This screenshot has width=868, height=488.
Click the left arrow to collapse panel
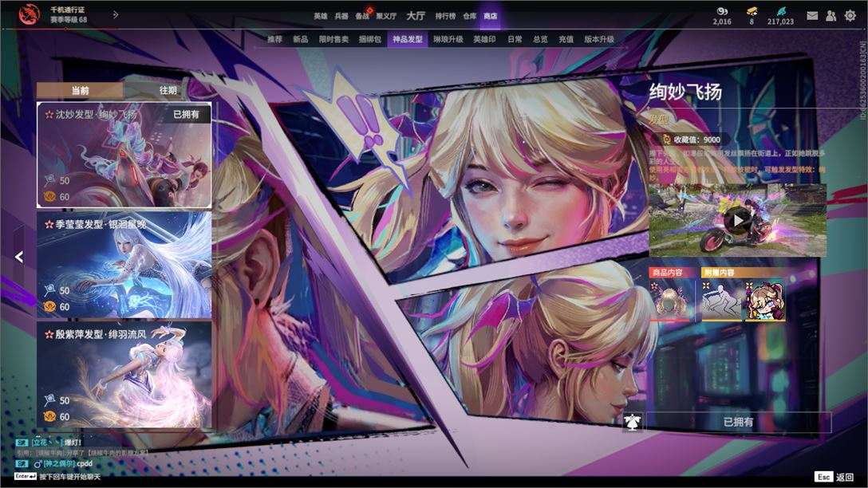[19, 257]
